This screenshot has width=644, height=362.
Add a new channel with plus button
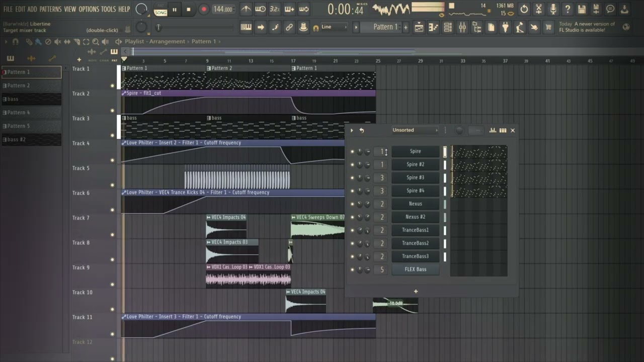click(x=416, y=292)
